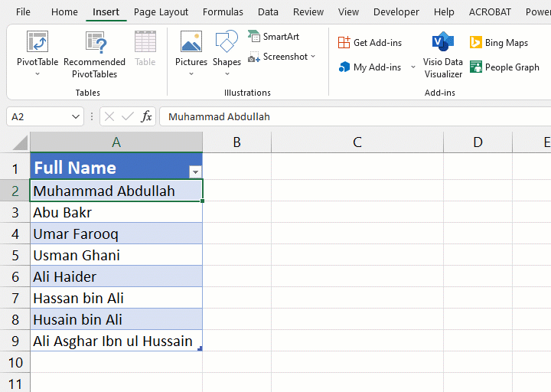Click the A2 cell fill handle
Image resolution: width=551 pixels, height=392 pixels.
point(202,201)
